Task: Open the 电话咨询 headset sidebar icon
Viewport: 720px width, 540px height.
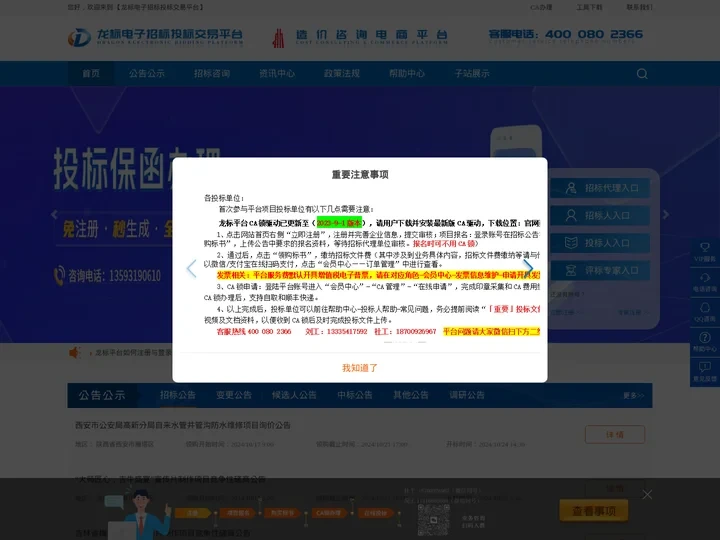Action: 705,282
